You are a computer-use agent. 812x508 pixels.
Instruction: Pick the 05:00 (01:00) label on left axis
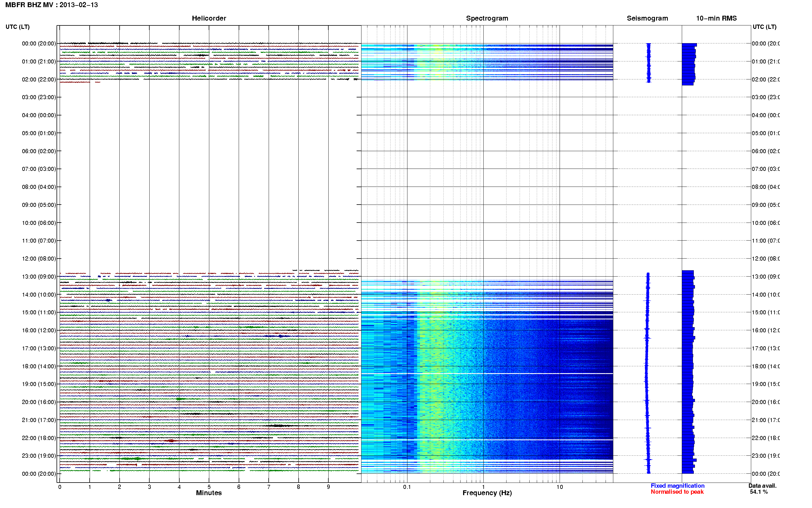[x=39, y=133]
